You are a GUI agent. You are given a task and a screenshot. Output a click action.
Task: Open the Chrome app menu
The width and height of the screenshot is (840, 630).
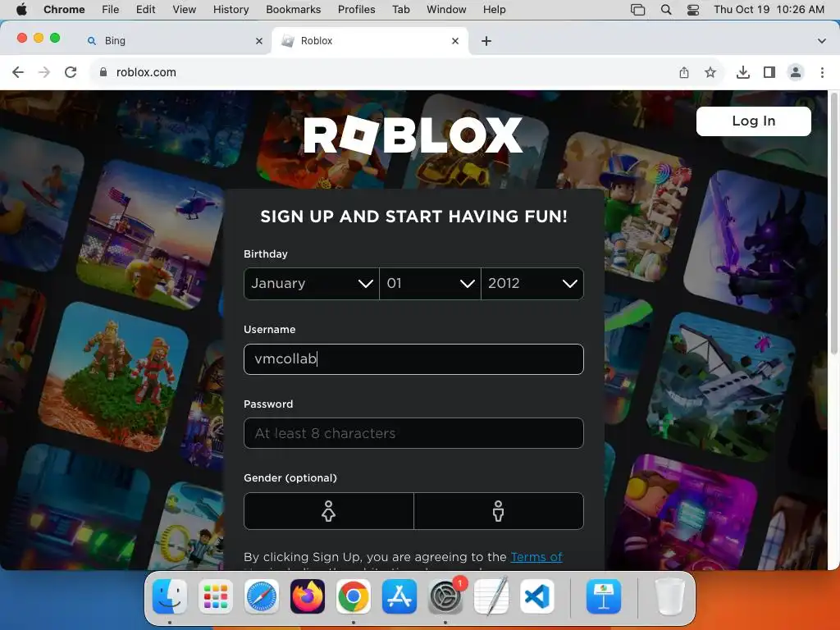pyautogui.click(x=64, y=10)
